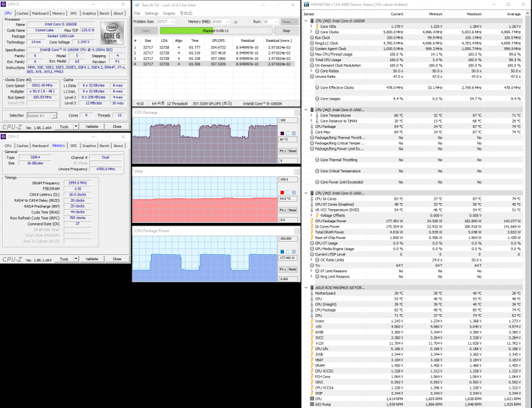This screenshot has width=532, height=408.
Task: Collapse the ASUS ROG MAXIMUS sensor group
Action: point(306,288)
